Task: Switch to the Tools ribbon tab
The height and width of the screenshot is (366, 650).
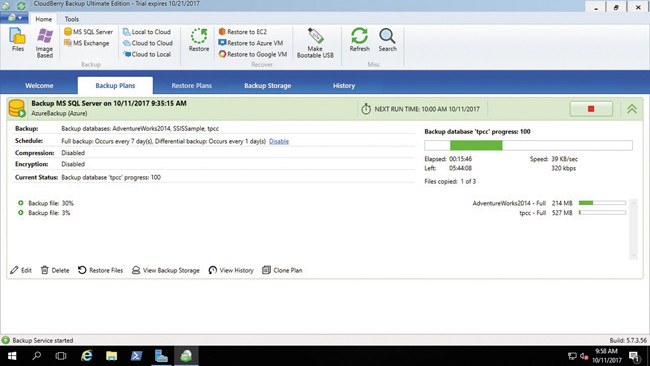Action: click(71, 19)
